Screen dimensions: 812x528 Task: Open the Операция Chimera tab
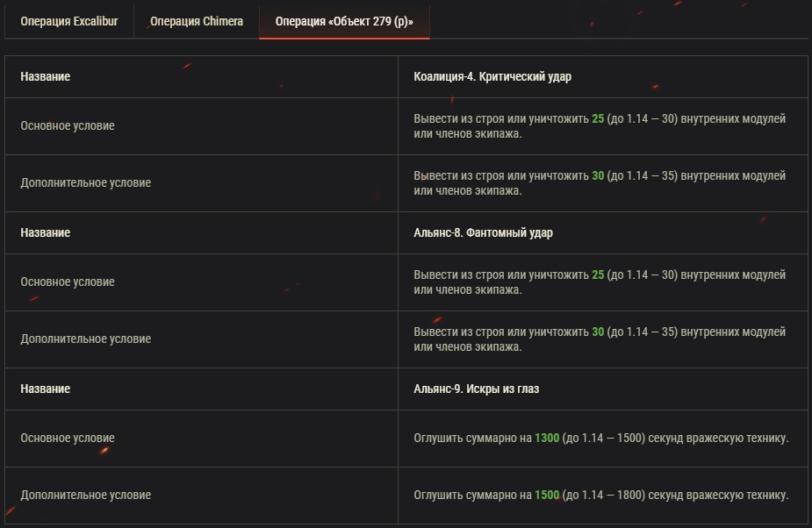(197, 21)
